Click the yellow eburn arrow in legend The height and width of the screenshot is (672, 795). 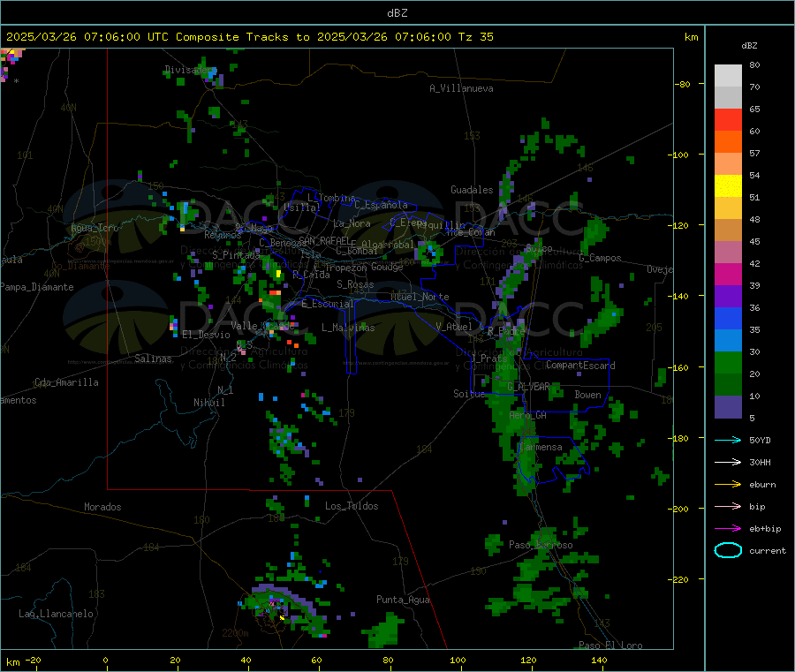(728, 485)
